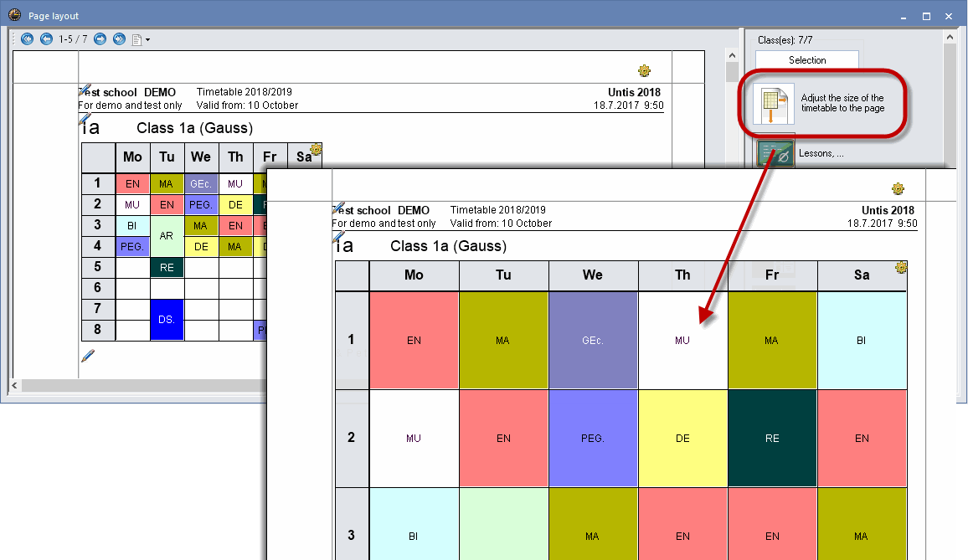Select the Monday period 1 EN cell in the small timetable
Viewport: 968px width, 560px height.
click(x=132, y=183)
